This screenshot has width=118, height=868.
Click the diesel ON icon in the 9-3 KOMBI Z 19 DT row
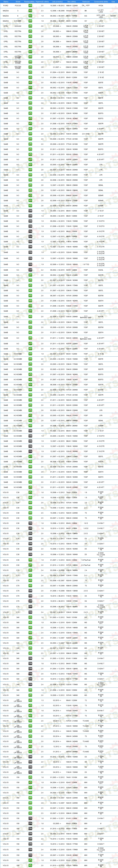click(x=30, y=431)
